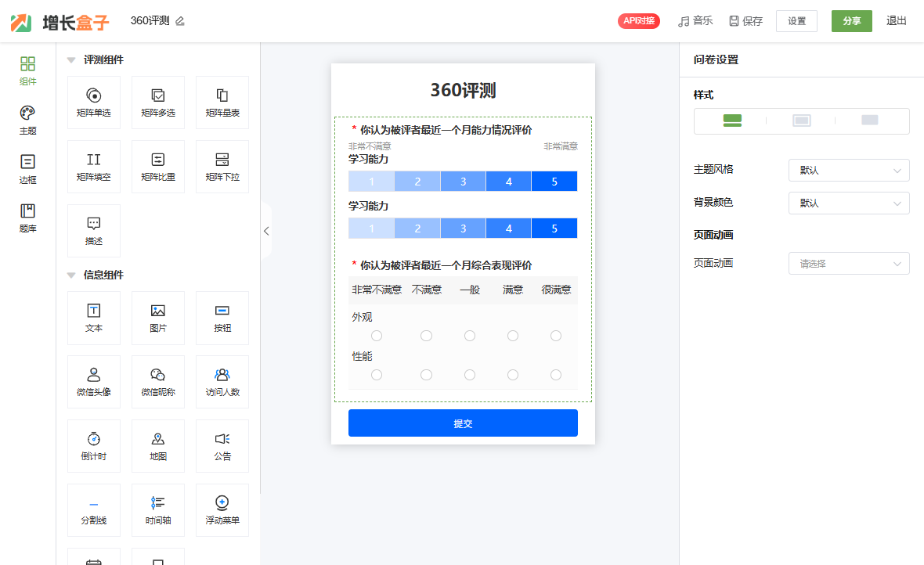Image resolution: width=924 pixels, height=565 pixels.
Task: Open the 音乐 music settings
Action: click(x=695, y=21)
